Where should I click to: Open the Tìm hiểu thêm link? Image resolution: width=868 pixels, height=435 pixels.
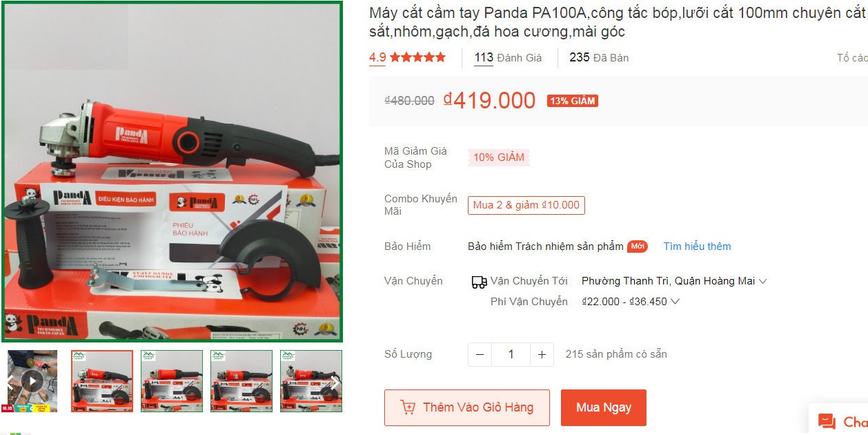pyautogui.click(x=697, y=246)
